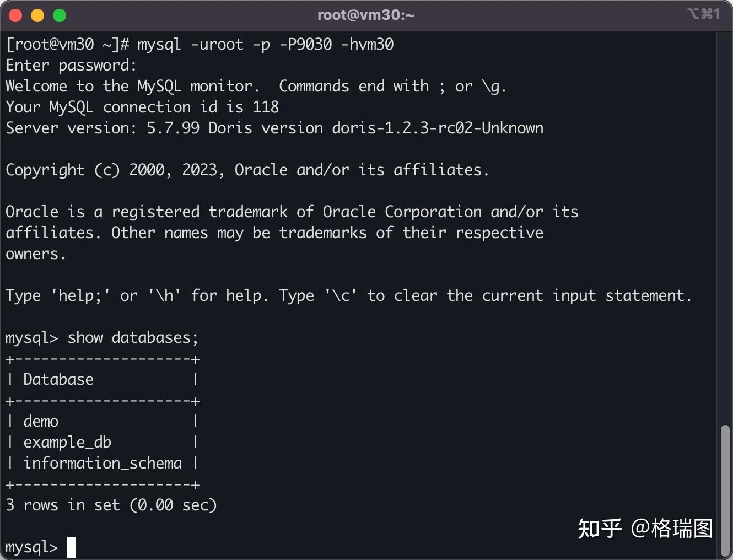733x560 pixels.
Task: Click the vertical scrollbar thumb
Action: click(x=725, y=489)
